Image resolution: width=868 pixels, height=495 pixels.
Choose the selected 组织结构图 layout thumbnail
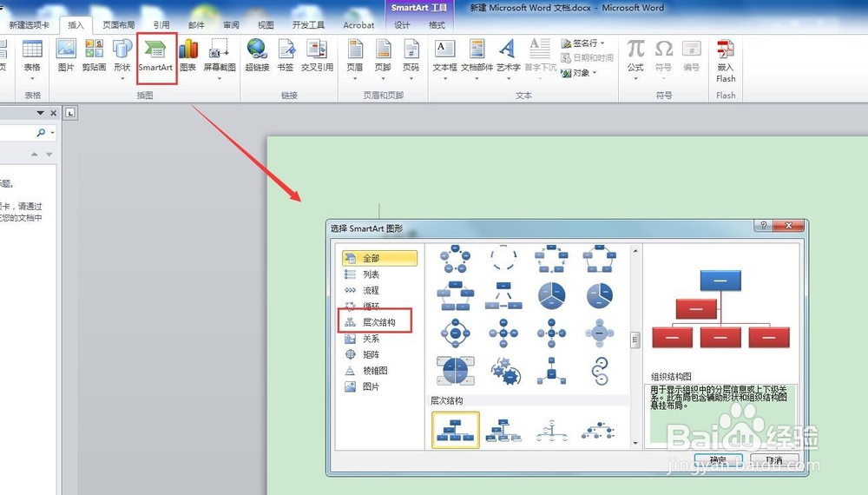456,430
